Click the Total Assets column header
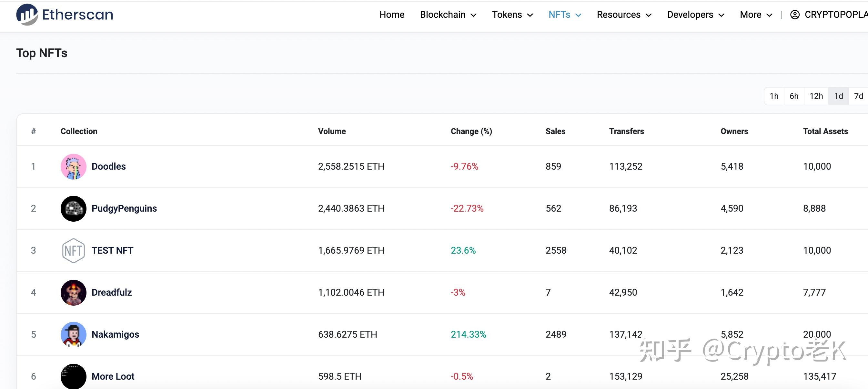Screen dimensions: 868x389 coord(825,131)
